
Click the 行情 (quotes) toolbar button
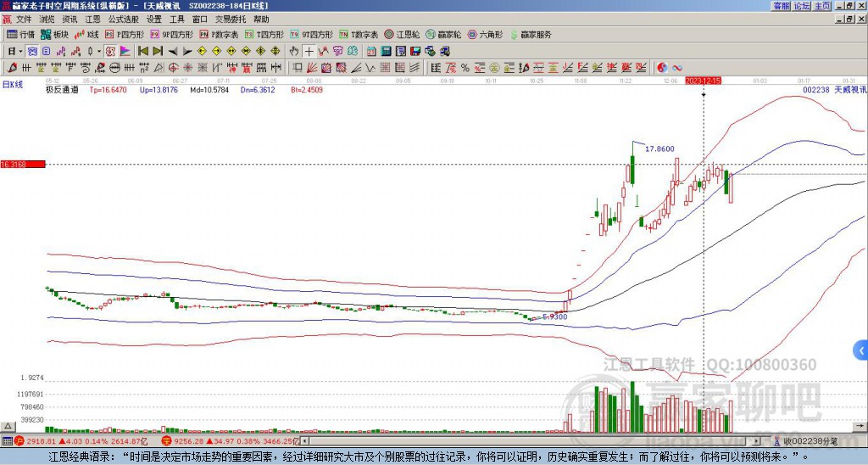coord(20,35)
